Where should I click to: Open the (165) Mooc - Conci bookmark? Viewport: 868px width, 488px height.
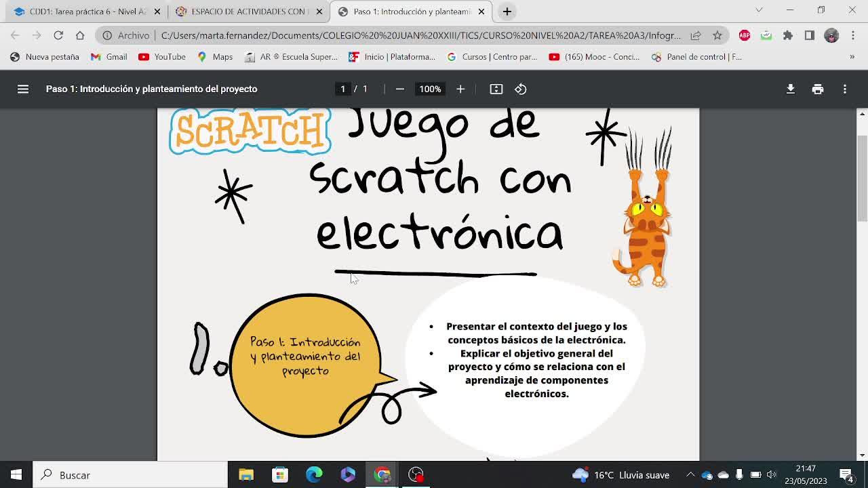[595, 57]
